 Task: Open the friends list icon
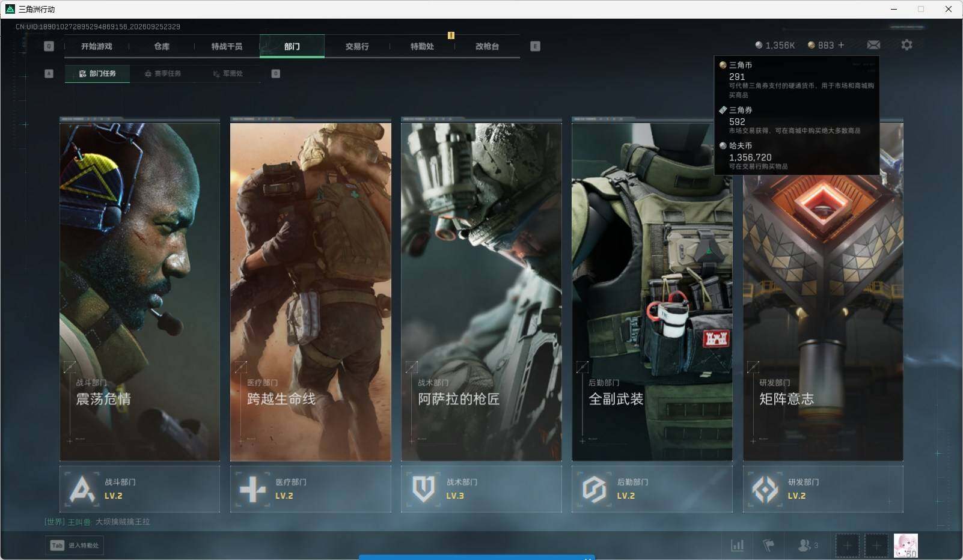coord(804,545)
